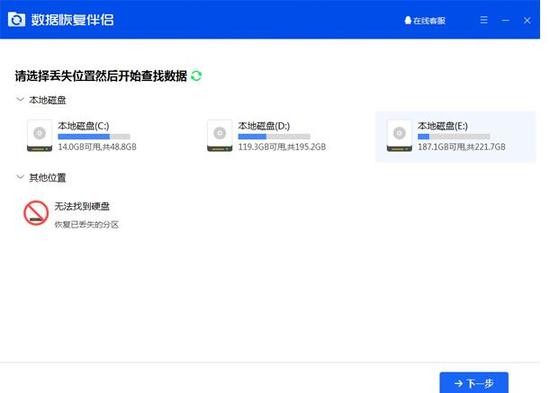Image resolution: width=550 pixels, height=393 pixels.
Task: Close the 数据恢复伴侣 window
Action: point(527,20)
